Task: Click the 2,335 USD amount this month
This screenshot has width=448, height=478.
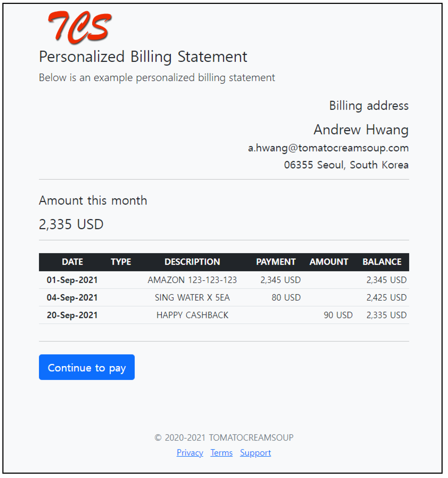Action: point(71,224)
